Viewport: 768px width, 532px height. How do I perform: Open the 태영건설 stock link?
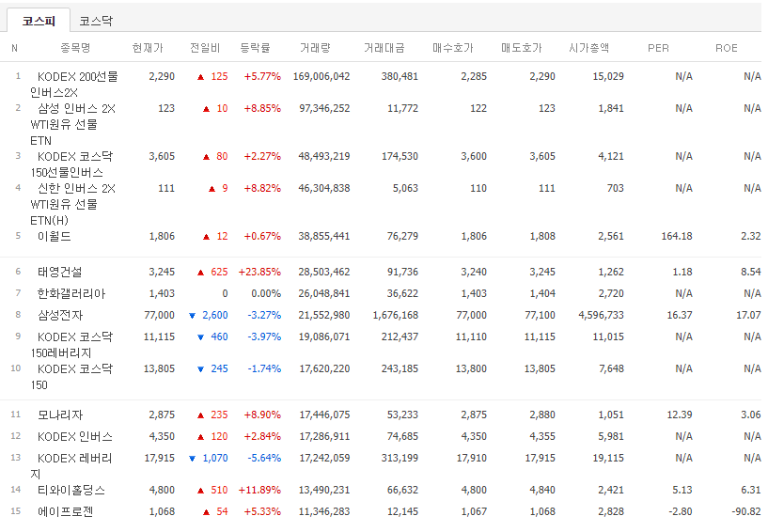(x=60, y=272)
